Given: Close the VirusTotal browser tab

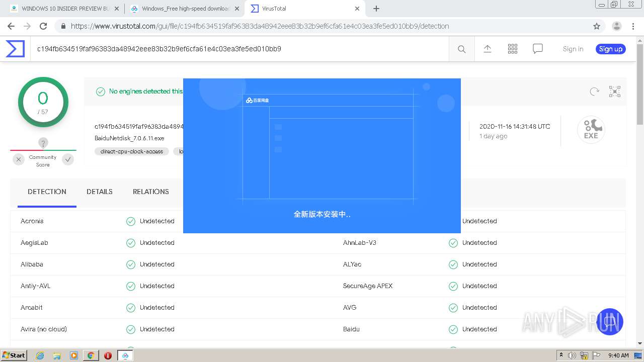Looking at the screenshot, I should click(x=357, y=9).
